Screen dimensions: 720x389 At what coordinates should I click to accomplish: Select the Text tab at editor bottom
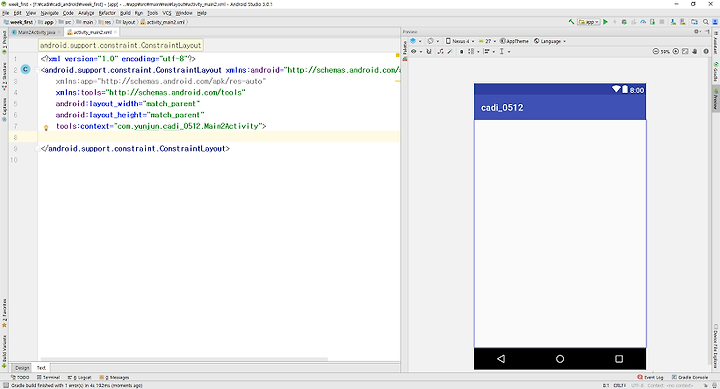point(41,368)
